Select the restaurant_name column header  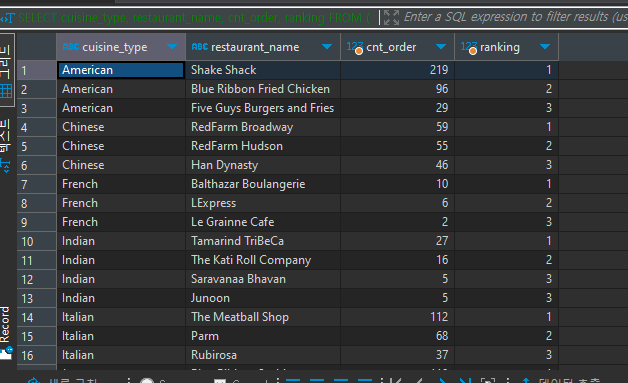(x=263, y=47)
